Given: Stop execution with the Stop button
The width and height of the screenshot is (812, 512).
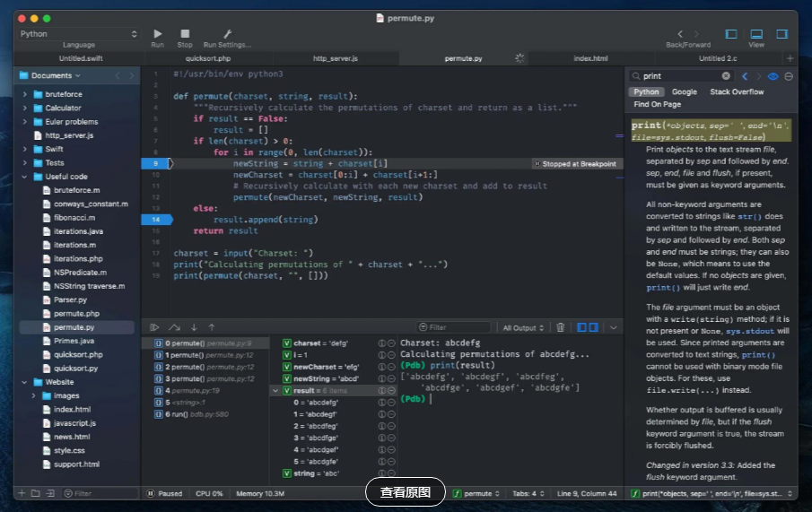Looking at the screenshot, I should coord(185,34).
